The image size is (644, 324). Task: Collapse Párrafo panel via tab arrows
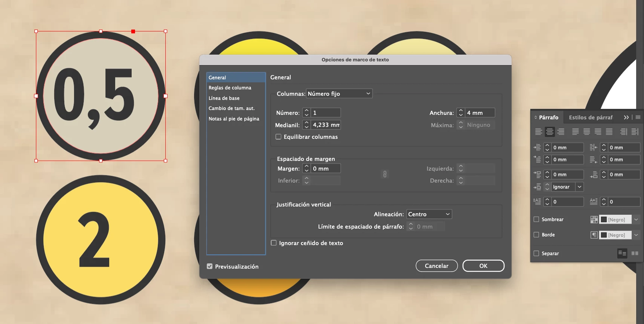tap(536, 117)
